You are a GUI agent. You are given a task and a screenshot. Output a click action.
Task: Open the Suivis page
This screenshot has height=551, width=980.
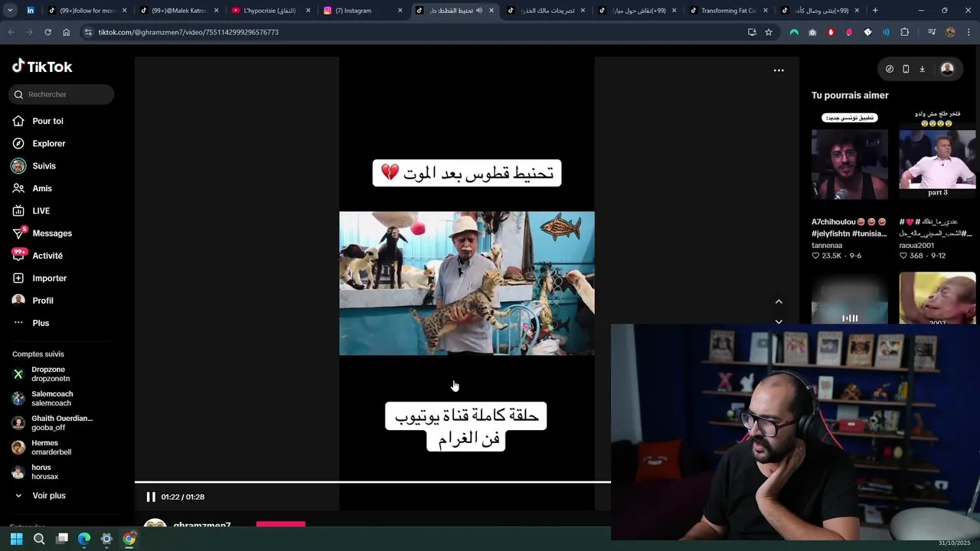44,166
